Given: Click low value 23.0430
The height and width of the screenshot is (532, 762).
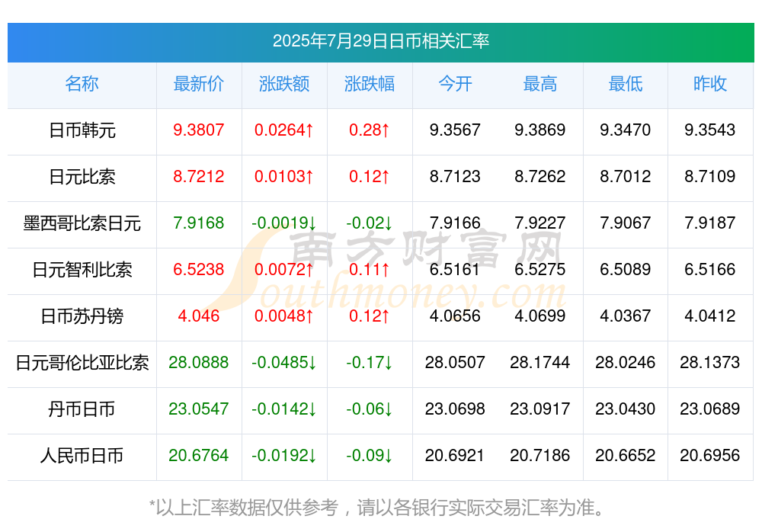Looking at the screenshot, I should coord(626,409).
